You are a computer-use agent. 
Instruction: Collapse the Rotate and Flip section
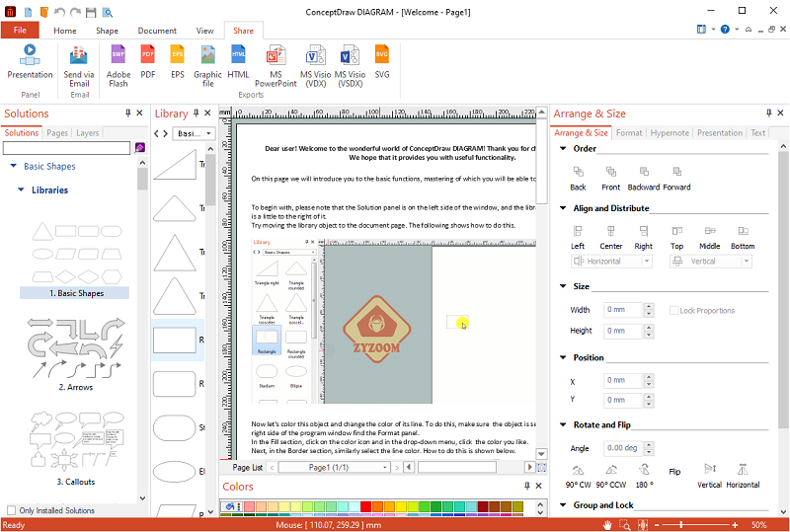point(563,424)
